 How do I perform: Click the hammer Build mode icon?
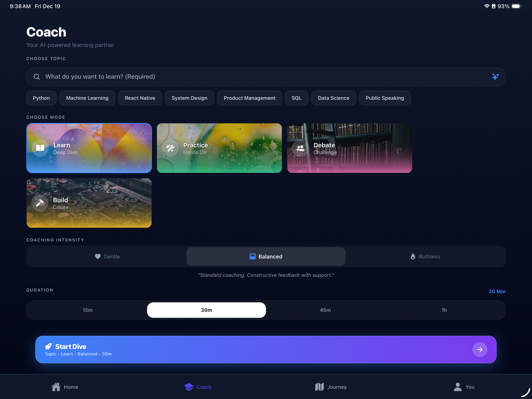[x=40, y=203]
